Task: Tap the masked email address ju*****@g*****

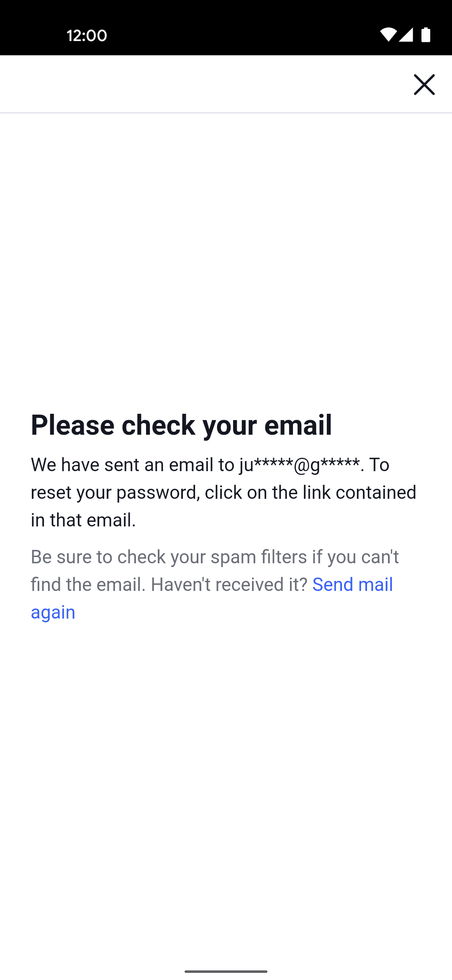Action: click(x=299, y=465)
